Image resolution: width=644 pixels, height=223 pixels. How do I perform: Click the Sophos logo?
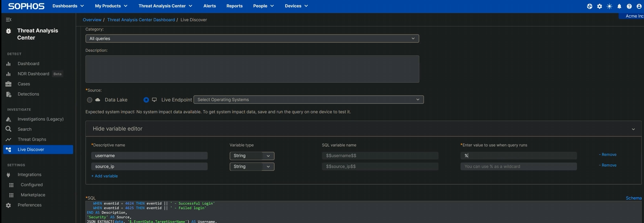[x=26, y=6]
